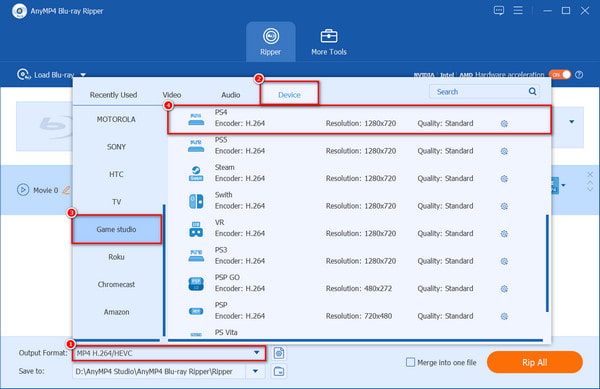
Task: Select Game studio category
Action: pos(116,229)
